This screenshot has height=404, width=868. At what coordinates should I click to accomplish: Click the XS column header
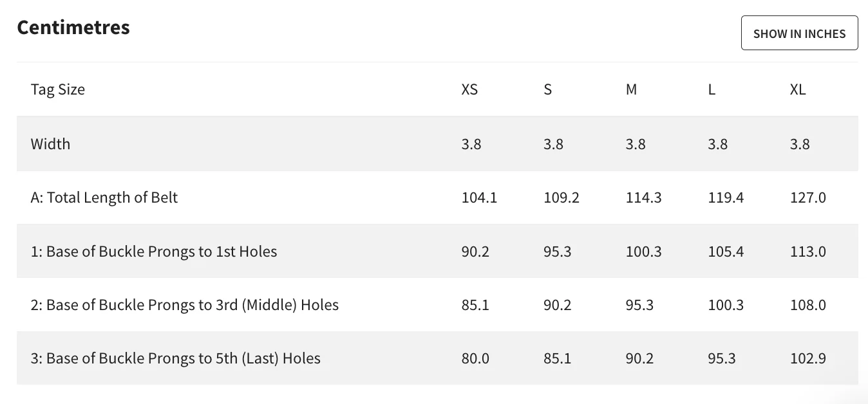tap(469, 89)
